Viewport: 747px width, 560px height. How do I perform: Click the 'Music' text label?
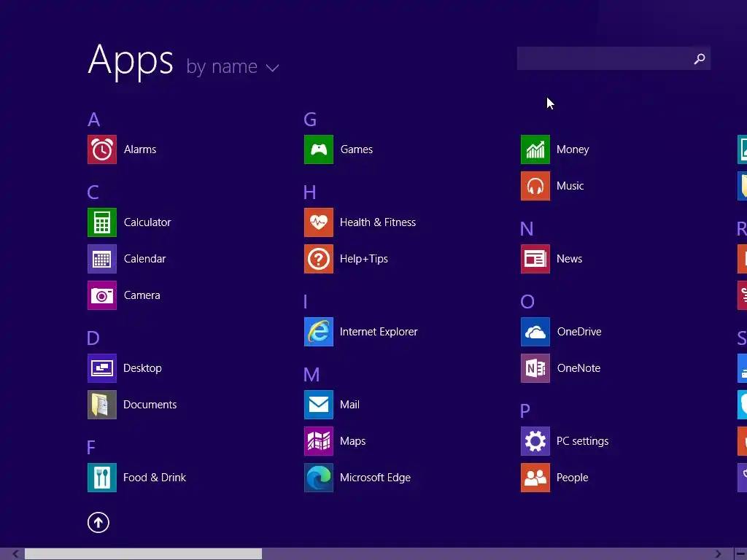point(570,186)
